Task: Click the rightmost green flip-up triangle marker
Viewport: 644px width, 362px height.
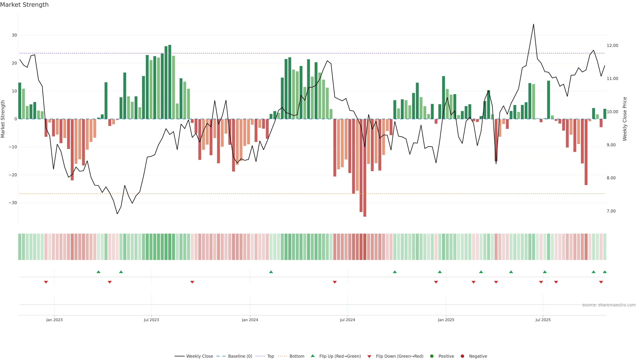Action: pos(605,272)
